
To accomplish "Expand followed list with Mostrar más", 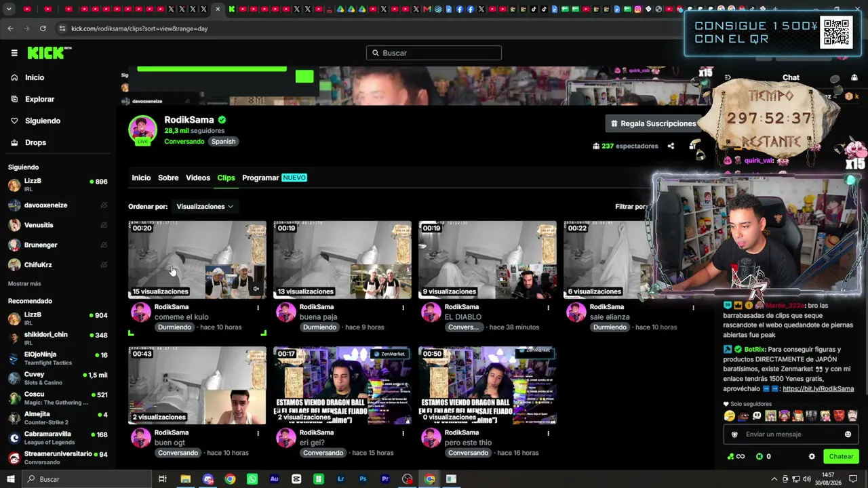I will (x=24, y=283).
